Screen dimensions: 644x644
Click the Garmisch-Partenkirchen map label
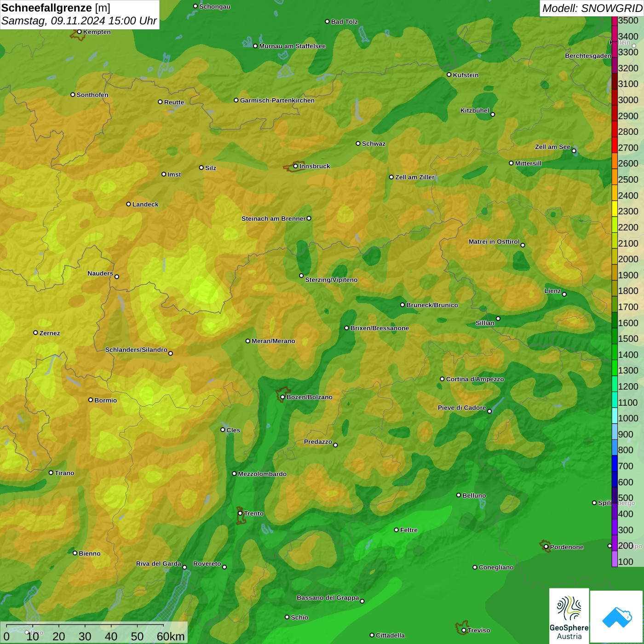point(277,100)
